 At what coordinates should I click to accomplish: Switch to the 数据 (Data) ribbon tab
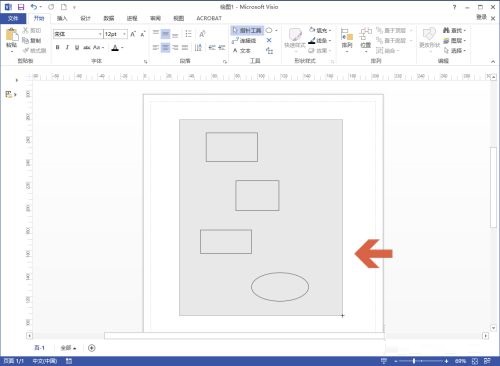[x=109, y=18]
